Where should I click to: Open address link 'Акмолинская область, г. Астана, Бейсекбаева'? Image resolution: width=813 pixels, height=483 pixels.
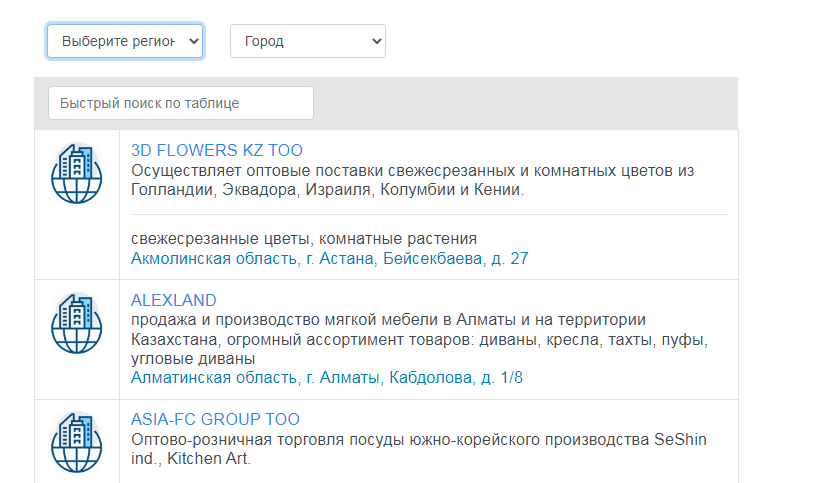pyautogui.click(x=329, y=258)
